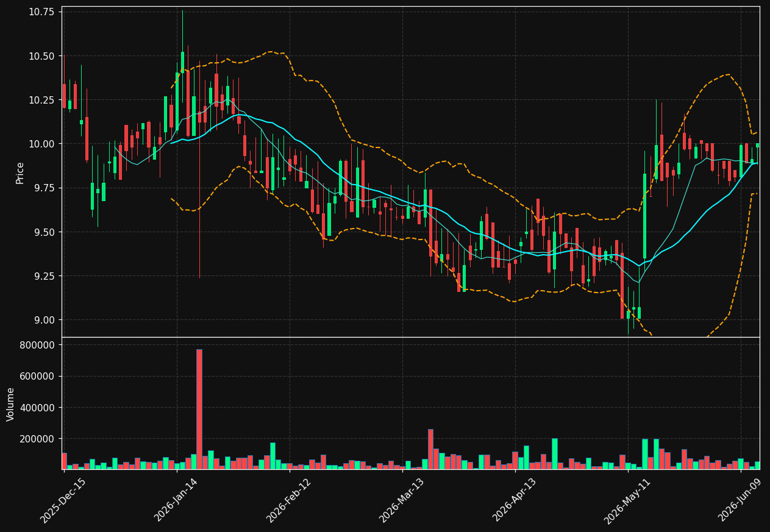This screenshot has height=532, width=770.
Task: Select the 10.25 price tick label
Action: click(41, 100)
